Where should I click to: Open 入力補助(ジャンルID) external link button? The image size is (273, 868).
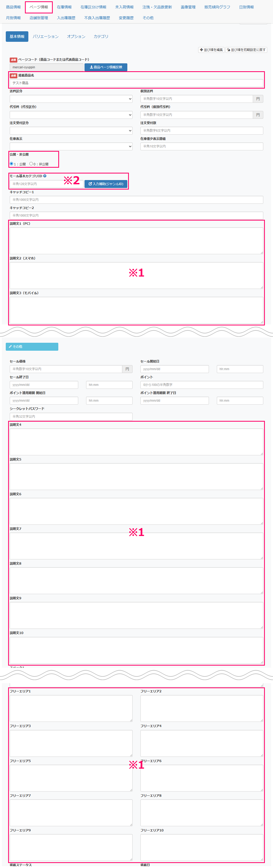(106, 184)
